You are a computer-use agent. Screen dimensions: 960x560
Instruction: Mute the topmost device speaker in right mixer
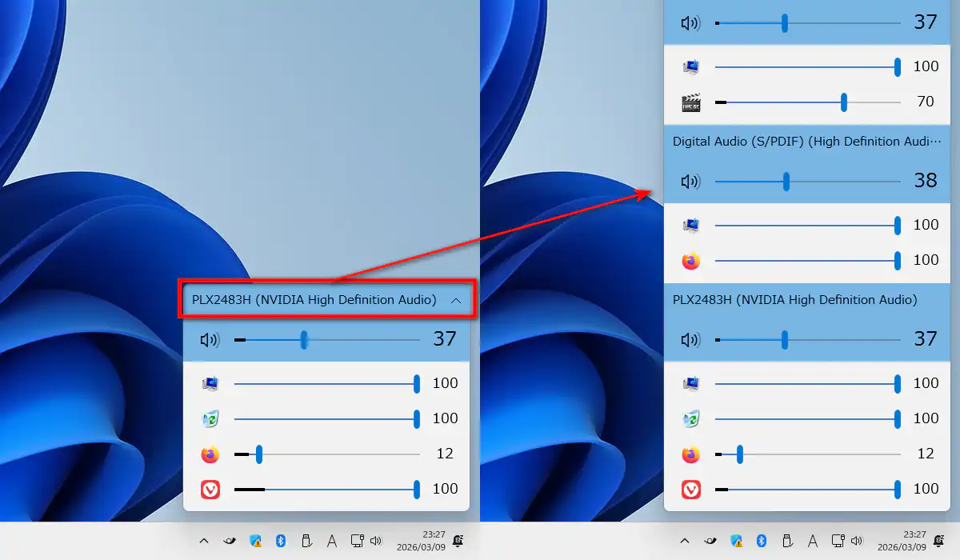[x=690, y=23]
